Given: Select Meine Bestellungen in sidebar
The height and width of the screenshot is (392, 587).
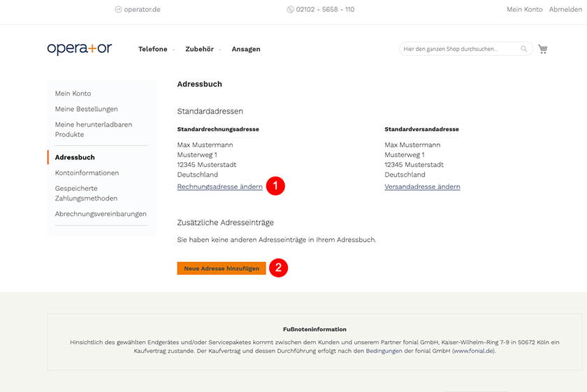Looking at the screenshot, I should click(x=87, y=109).
